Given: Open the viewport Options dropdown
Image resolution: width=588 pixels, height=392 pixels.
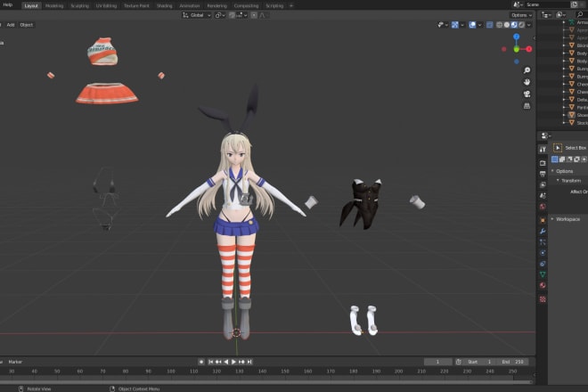Looking at the screenshot, I should (x=521, y=15).
